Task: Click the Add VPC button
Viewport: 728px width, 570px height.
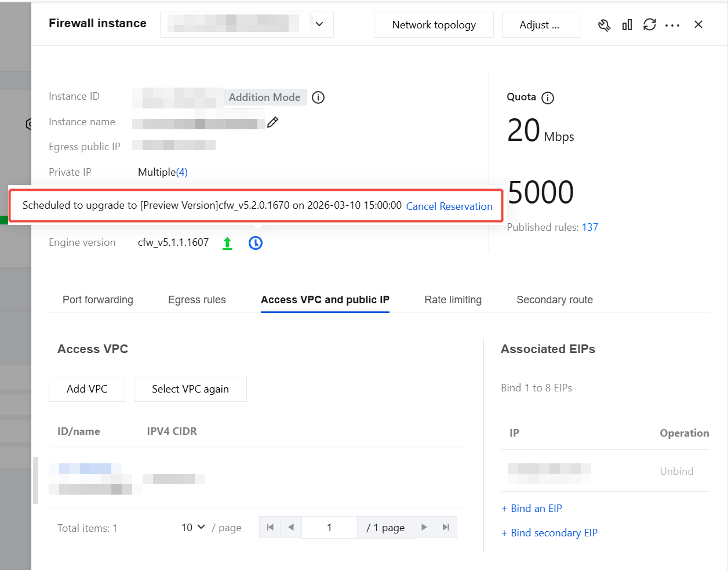Action: pyautogui.click(x=87, y=389)
